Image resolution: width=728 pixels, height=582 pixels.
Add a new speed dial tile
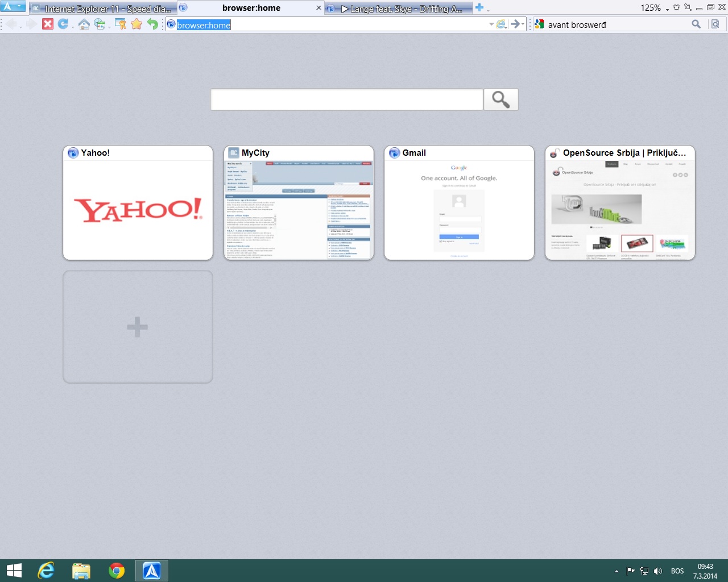click(x=138, y=327)
